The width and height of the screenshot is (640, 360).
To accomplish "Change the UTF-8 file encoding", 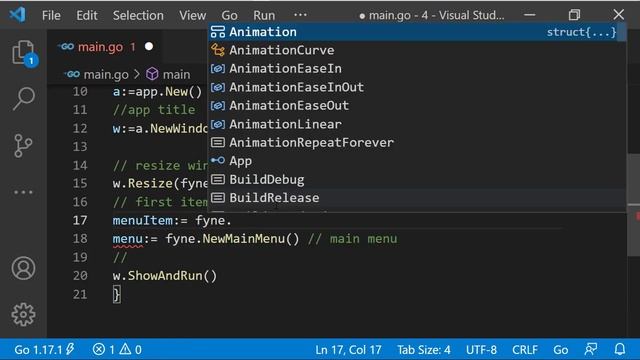I will pyautogui.click(x=481, y=350).
